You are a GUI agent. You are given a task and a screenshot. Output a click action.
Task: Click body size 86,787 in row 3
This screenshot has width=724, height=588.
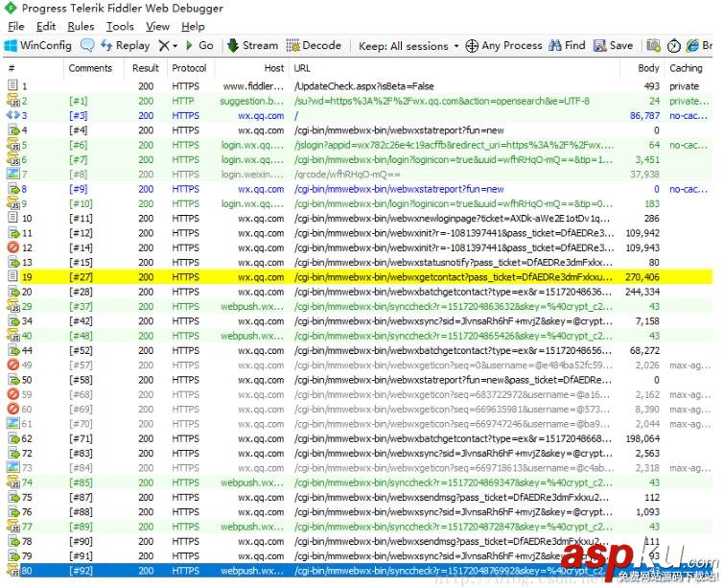(x=644, y=115)
